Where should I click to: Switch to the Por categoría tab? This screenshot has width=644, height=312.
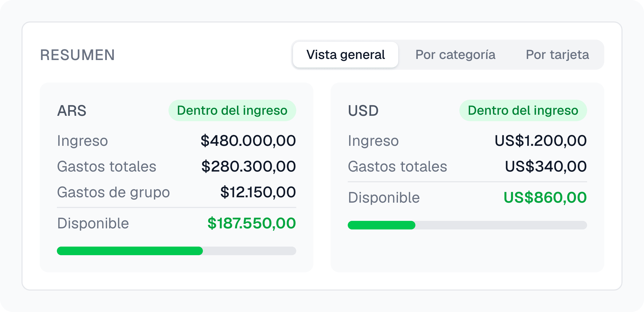[455, 55]
